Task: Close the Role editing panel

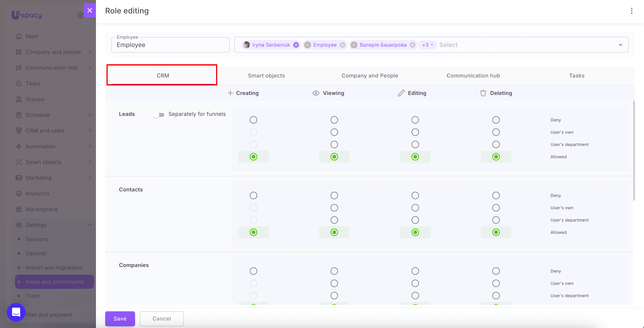Action: (x=90, y=10)
